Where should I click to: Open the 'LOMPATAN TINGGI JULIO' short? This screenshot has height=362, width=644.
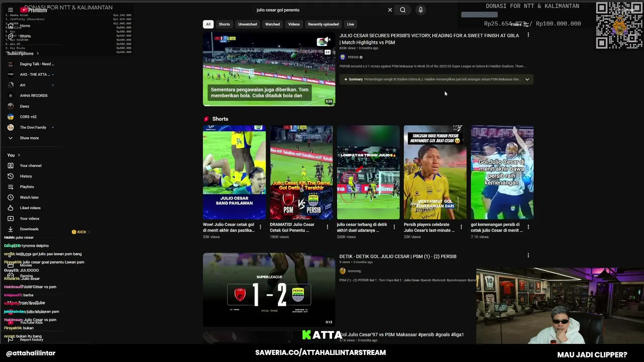click(x=368, y=172)
